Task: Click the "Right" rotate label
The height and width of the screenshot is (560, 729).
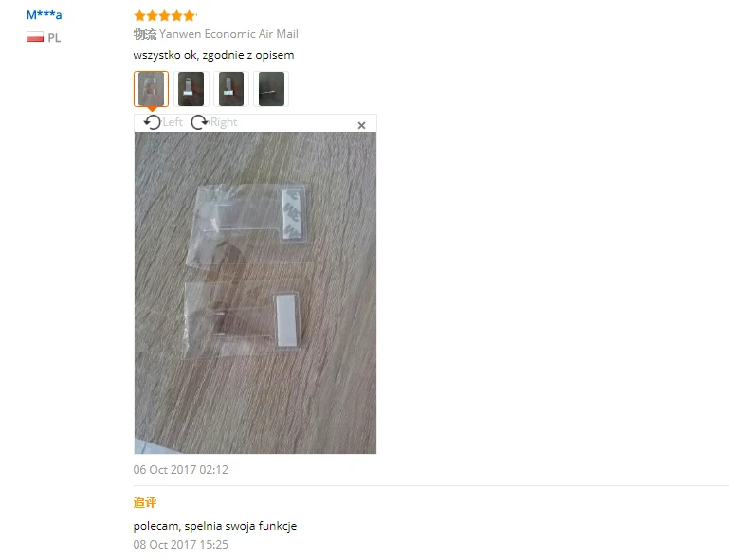Action: (224, 122)
